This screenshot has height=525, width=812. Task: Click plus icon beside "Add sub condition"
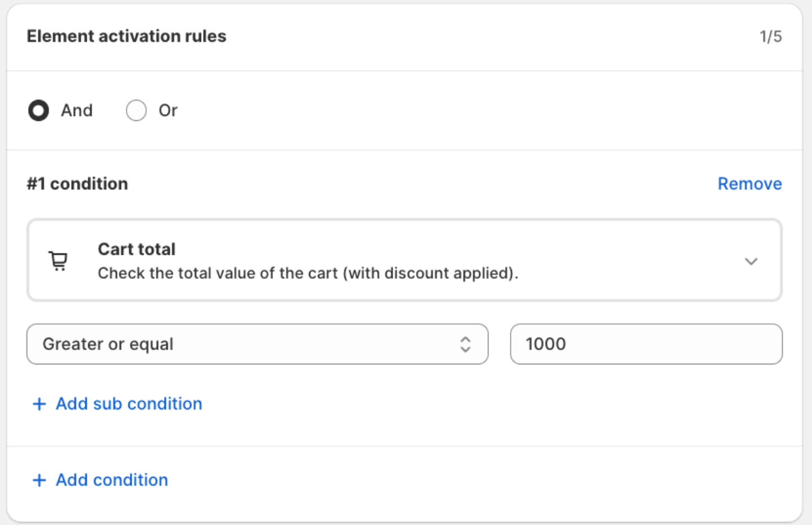40,404
